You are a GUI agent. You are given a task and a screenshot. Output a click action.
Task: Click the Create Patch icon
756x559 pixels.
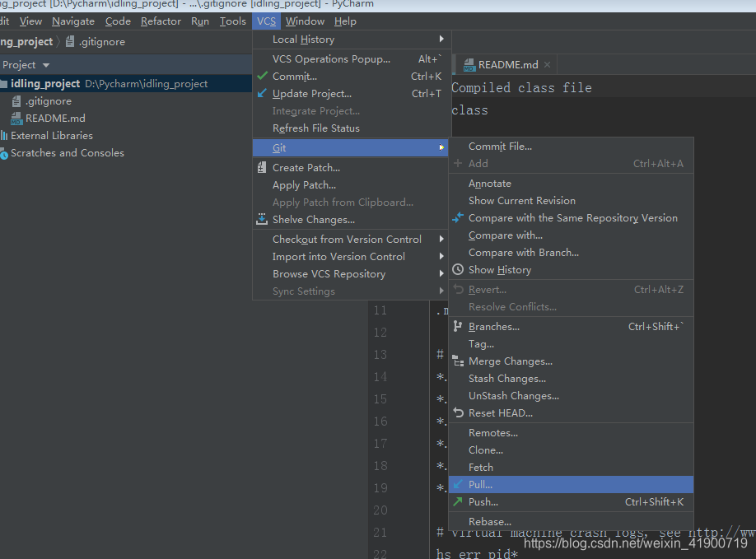click(x=262, y=168)
